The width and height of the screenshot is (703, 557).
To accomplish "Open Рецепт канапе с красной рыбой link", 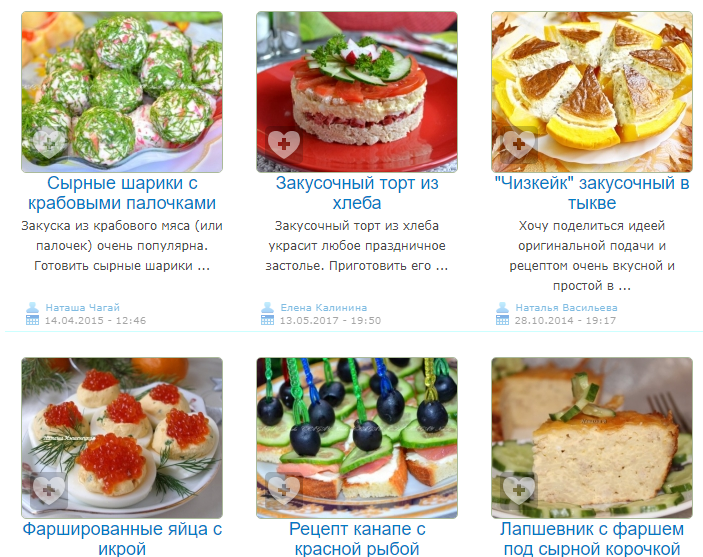I will tap(357, 538).
